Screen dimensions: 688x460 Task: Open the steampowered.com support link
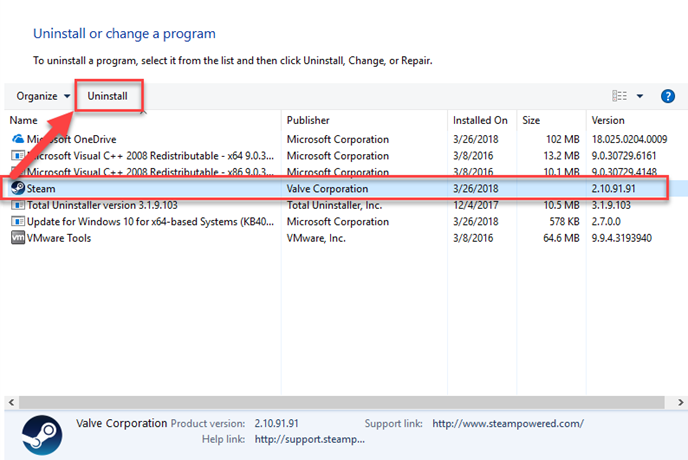click(507, 423)
